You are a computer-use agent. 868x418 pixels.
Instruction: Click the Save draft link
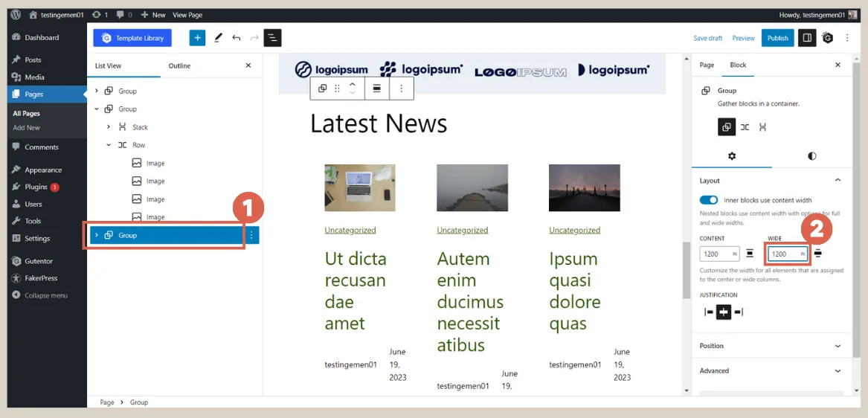coord(707,38)
